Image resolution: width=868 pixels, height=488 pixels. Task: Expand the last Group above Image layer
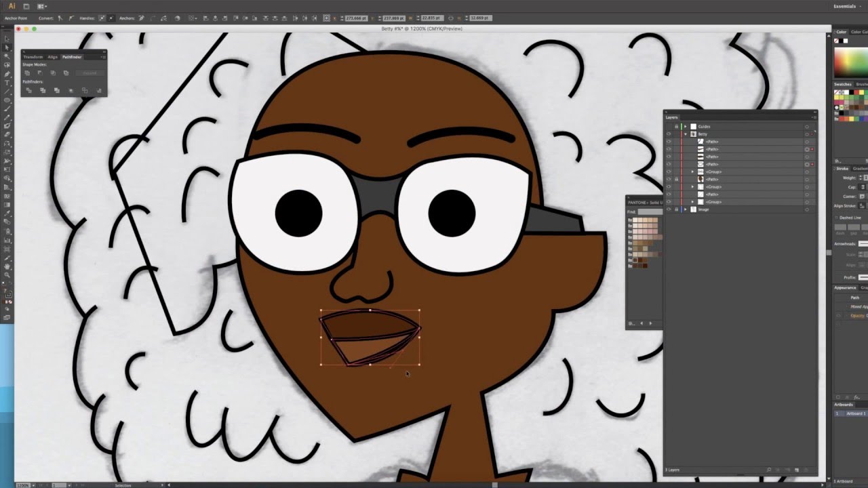(692, 202)
